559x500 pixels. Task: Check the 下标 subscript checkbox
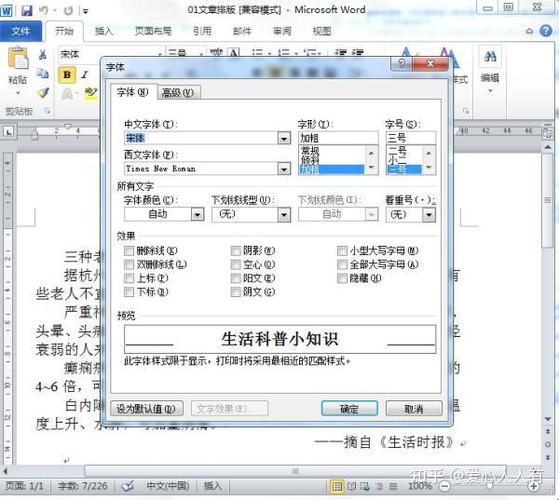tap(129, 292)
